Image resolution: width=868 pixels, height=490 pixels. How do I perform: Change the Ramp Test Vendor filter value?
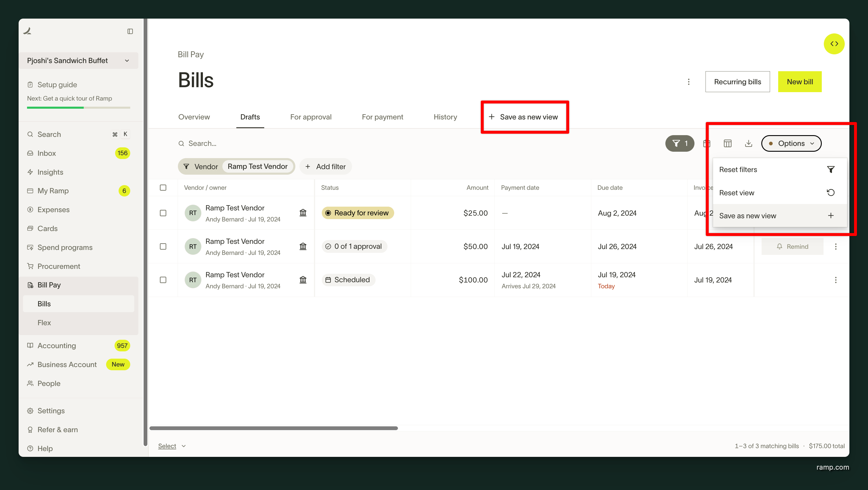point(258,167)
